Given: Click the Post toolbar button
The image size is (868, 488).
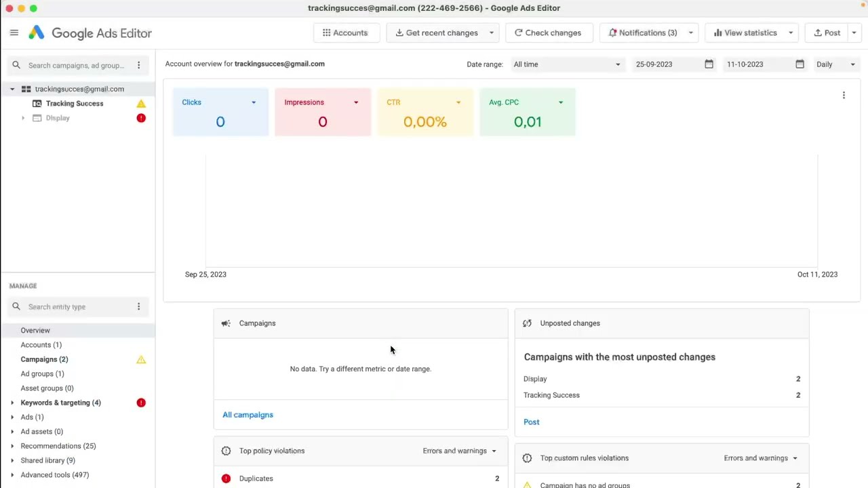Looking at the screenshot, I should (827, 33).
